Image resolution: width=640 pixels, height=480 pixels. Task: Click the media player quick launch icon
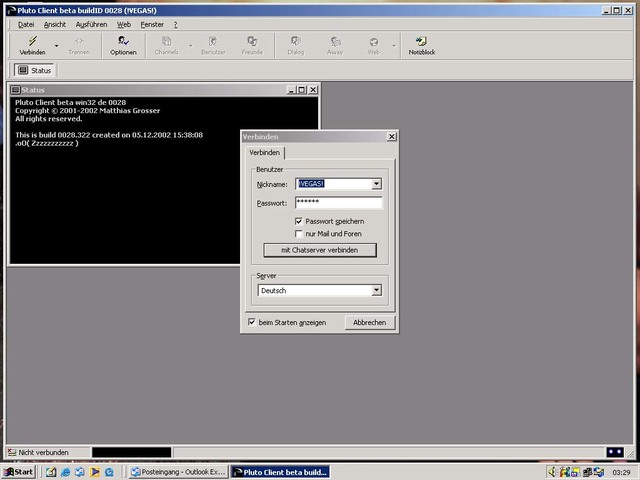pyautogui.click(x=94, y=472)
